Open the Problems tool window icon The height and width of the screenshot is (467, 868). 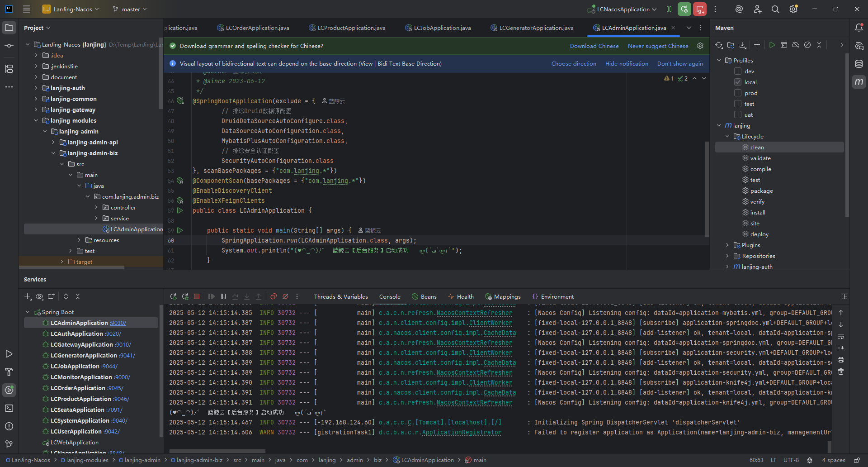pos(9,426)
